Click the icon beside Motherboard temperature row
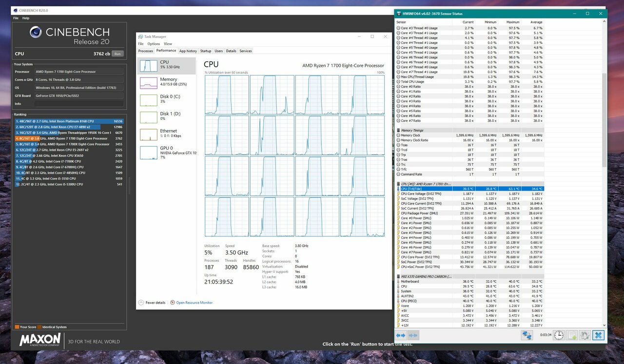Viewport: 624px width, 364px height. pyautogui.click(x=398, y=281)
